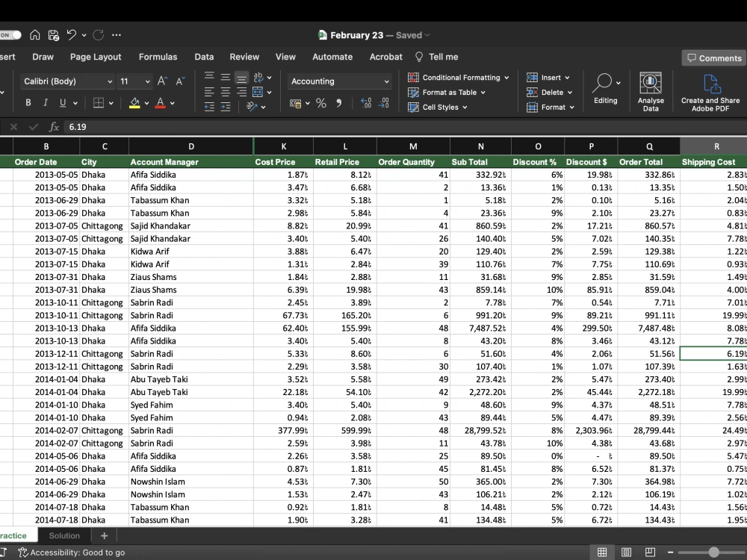The width and height of the screenshot is (747, 560).
Task: Switch to Page Layout view in status bar
Action: pyautogui.click(x=627, y=553)
